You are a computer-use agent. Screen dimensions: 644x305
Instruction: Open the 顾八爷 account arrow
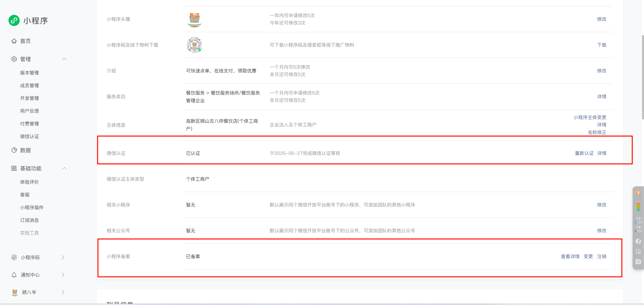pos(63,292)
